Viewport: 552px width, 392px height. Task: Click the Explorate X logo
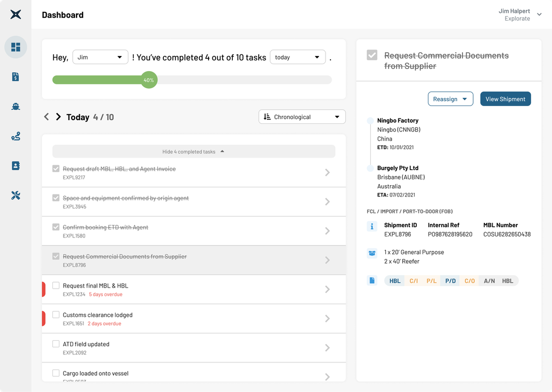[16, 15]
